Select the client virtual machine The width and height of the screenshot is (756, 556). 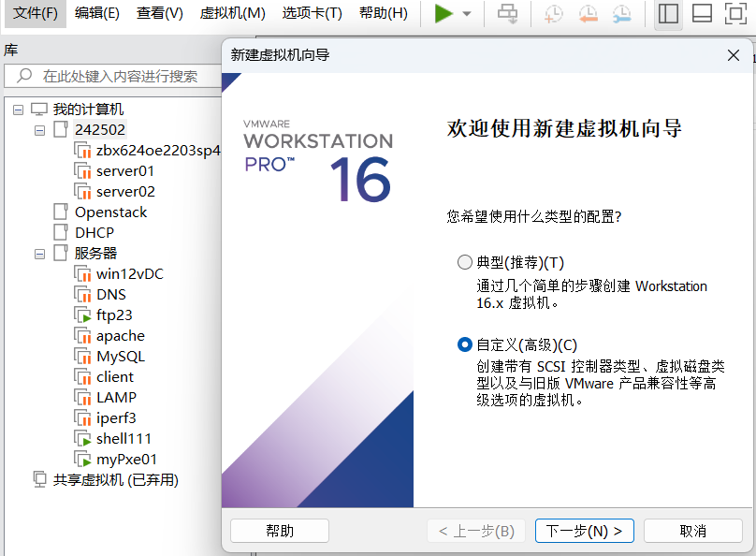(115, 376)
